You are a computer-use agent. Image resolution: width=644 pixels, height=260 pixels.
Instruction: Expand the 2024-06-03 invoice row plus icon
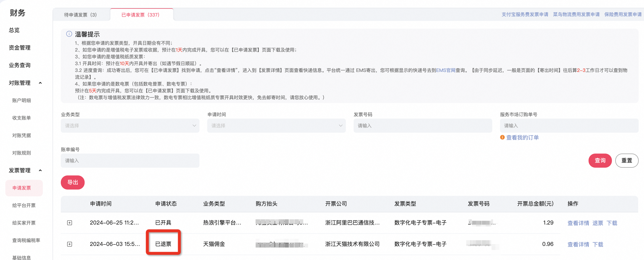70,244
